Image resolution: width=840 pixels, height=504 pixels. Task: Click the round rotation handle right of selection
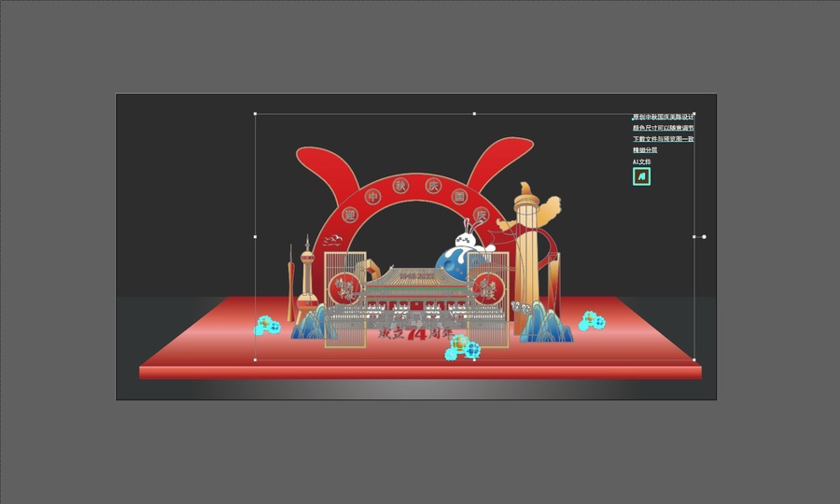coord(704,236)
